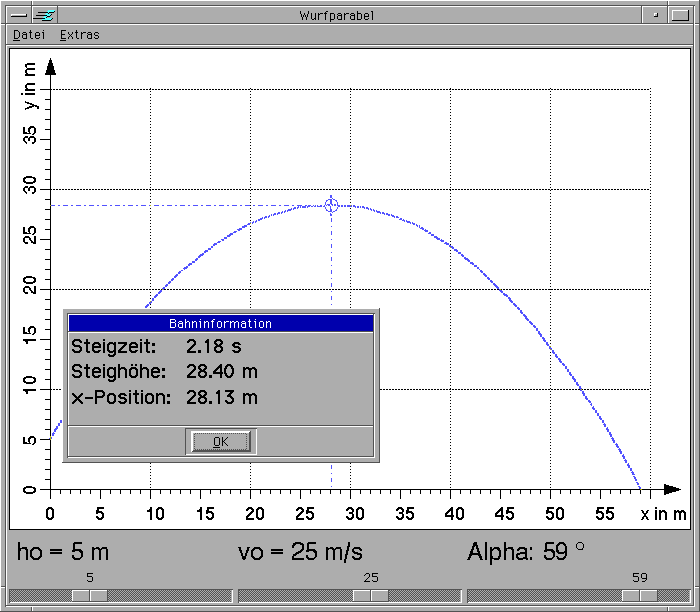Open the window menu button in title bar

[17, 15]
